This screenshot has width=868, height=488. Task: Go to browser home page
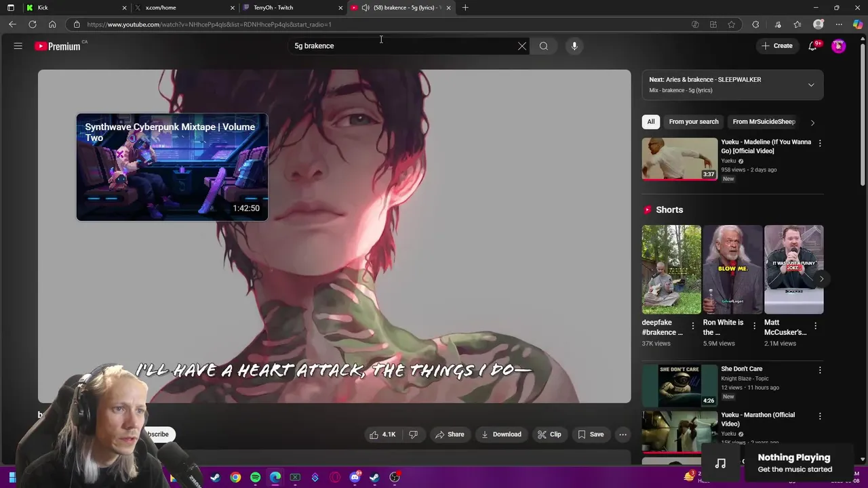pos(52,24)
